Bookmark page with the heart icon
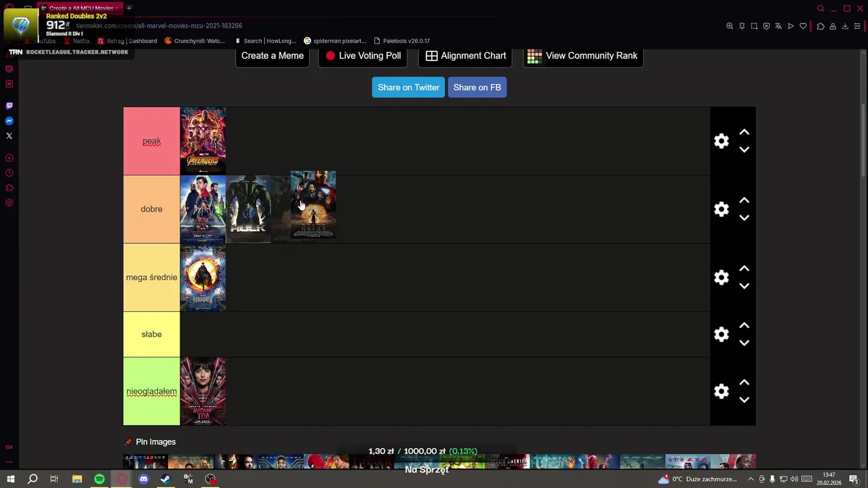The image size is (868, 488). pyautogui.click(x=803, y=26)
